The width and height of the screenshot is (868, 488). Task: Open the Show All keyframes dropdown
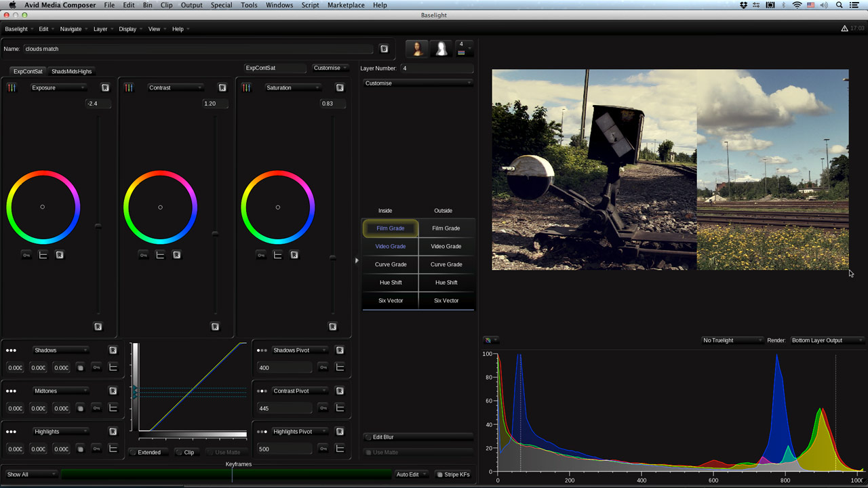(31, 474)
